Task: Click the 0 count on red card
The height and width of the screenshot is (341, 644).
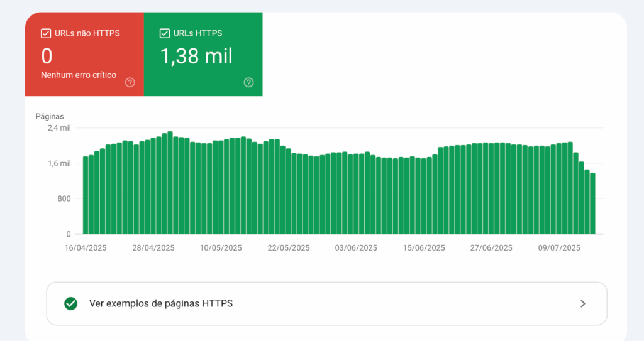Action: click(47, 57)
